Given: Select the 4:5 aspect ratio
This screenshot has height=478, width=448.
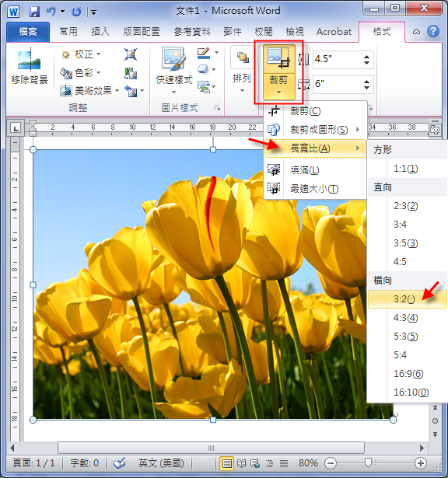Looking at the screenshot, I should click(x=407, y=262).
